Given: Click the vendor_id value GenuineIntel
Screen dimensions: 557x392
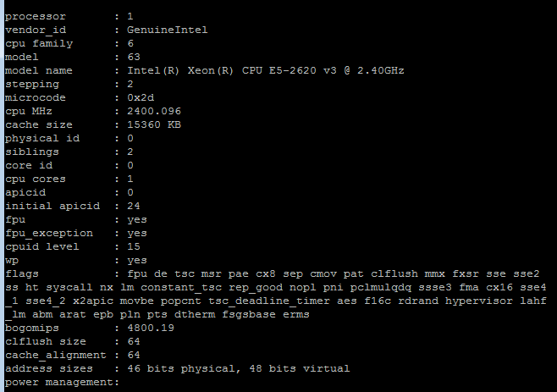Looking at the screenshot, I should [x=168, y=30].
